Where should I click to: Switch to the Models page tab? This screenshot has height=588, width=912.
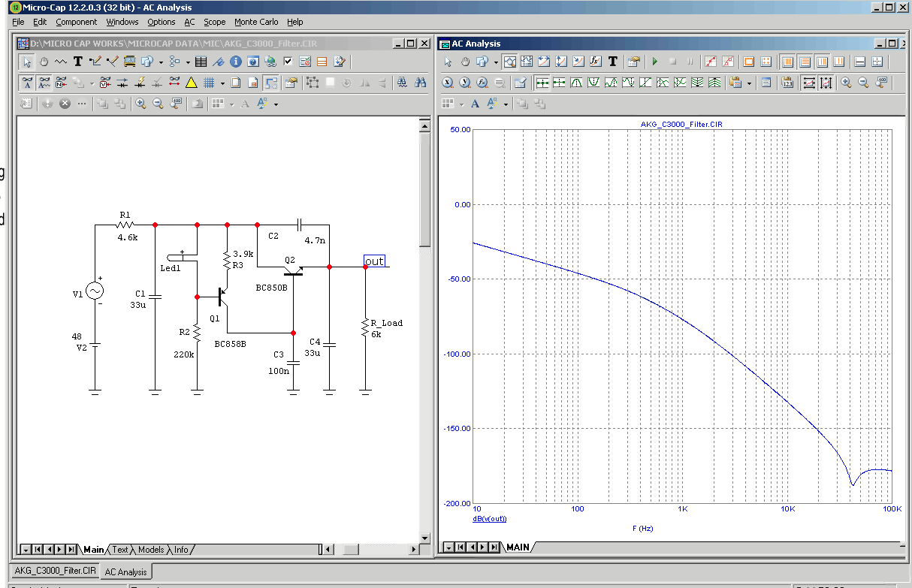(151, 550)
